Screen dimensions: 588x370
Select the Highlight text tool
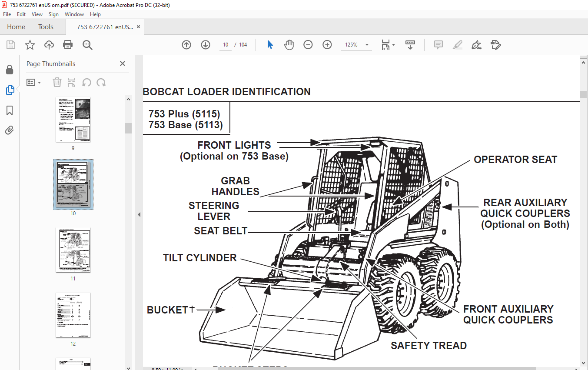coord(457,45)
